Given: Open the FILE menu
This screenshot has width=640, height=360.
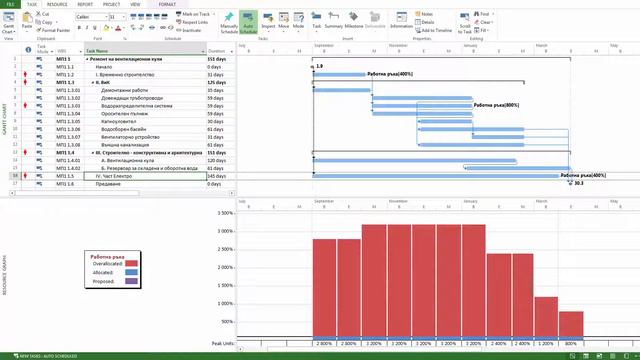Looking at the screenshot, I should tap(10, 4).
